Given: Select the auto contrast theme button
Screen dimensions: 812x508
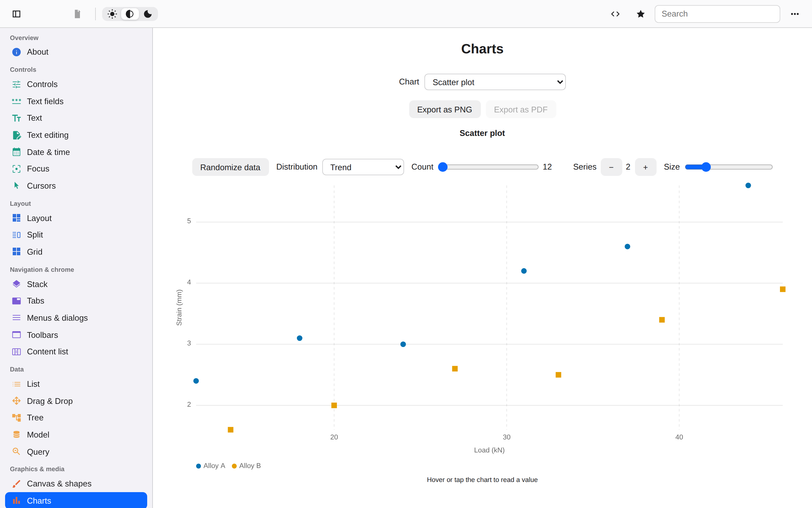Looking at the screenshot, I should pos(130,14).
